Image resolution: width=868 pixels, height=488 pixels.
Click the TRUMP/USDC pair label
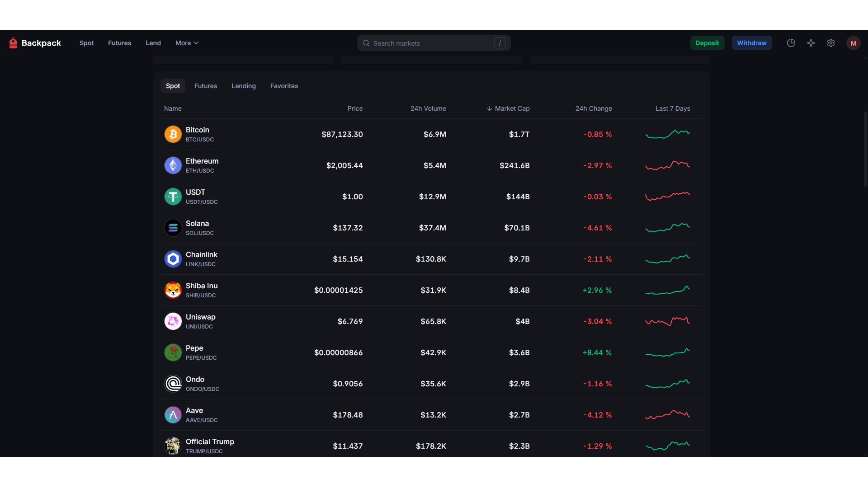(204, 451)
